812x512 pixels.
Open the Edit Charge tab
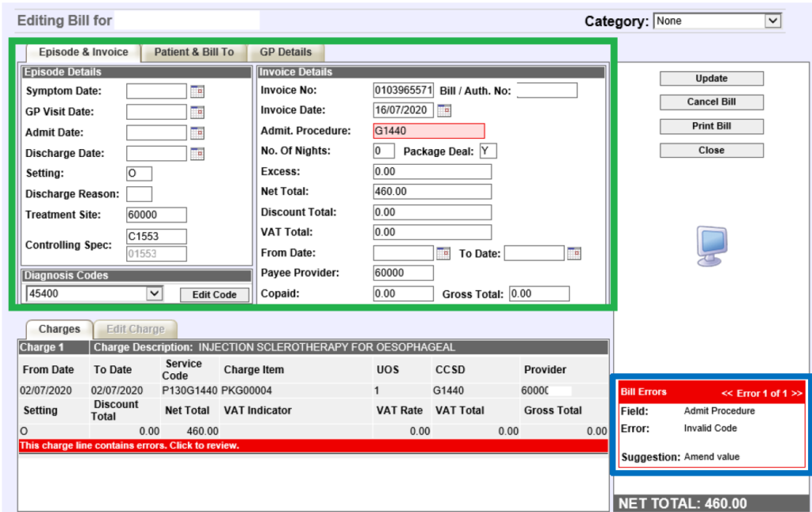point(136,329)
